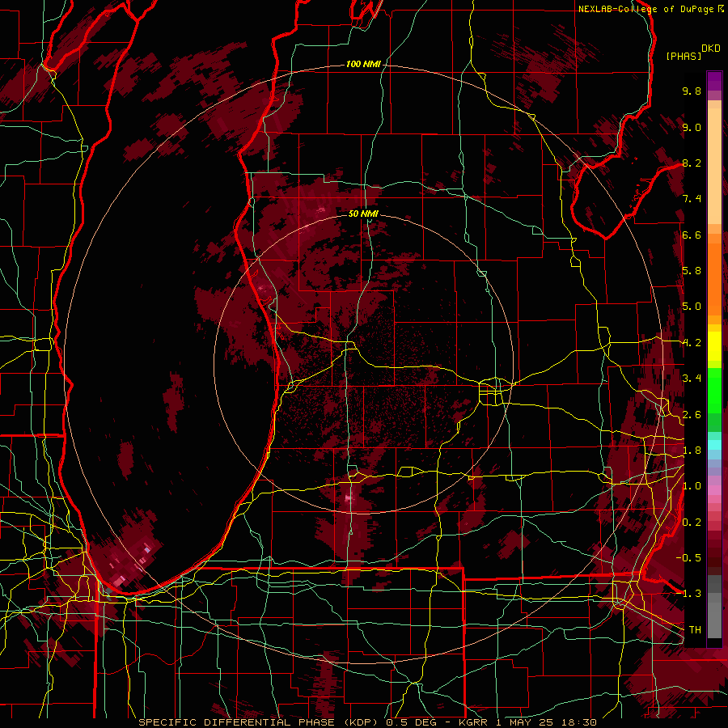Click the "100 NMI" range ring label
Image resolution: width=728 pixels, height=728 pixels.
point(363,64)
